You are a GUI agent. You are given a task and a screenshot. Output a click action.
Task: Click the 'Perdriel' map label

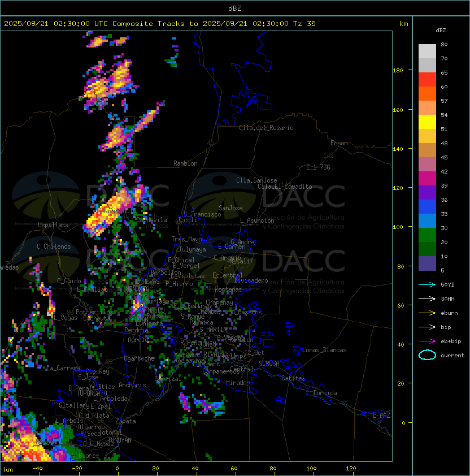click(138, 330)
